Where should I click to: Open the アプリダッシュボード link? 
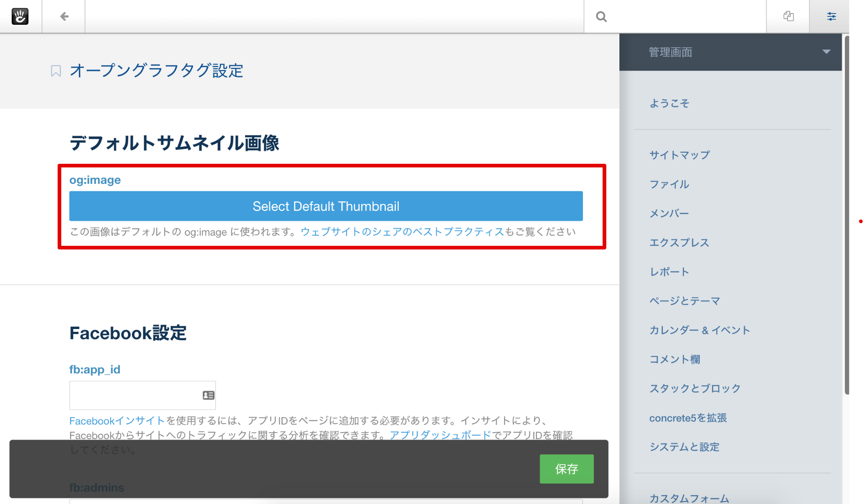tap(440, 435)
